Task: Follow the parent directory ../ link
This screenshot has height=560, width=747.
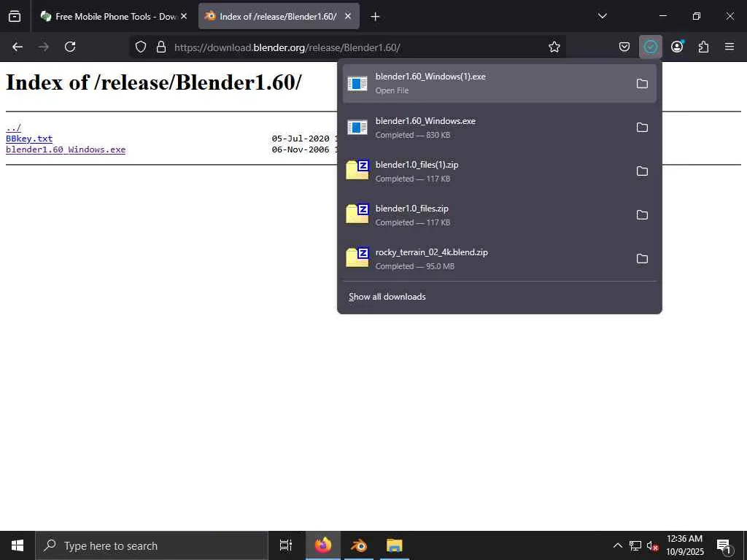Action: point(13,128)
